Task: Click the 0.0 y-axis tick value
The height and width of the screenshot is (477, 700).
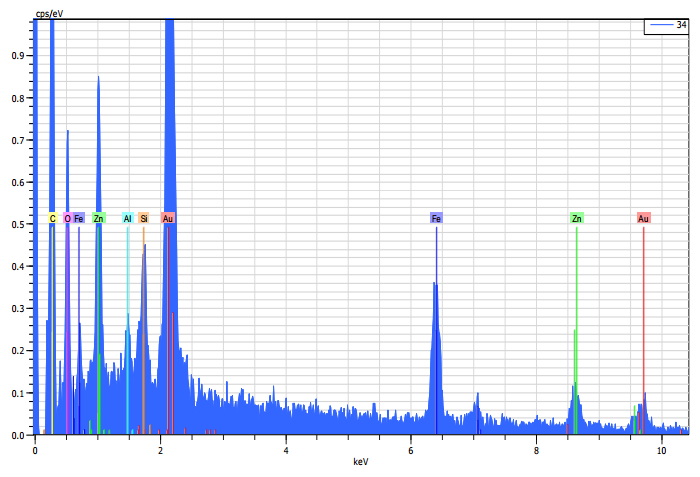Action: [x=18, y=435]
